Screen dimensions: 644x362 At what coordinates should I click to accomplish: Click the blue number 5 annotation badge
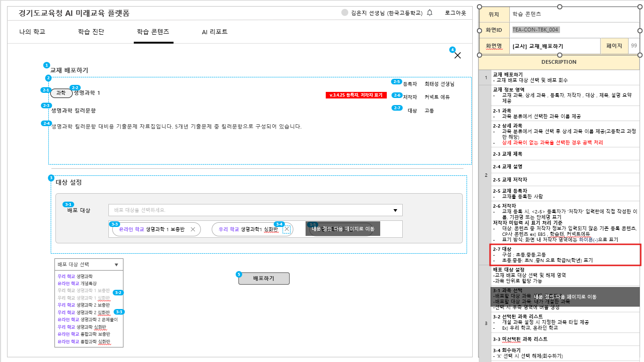(238, 274)
